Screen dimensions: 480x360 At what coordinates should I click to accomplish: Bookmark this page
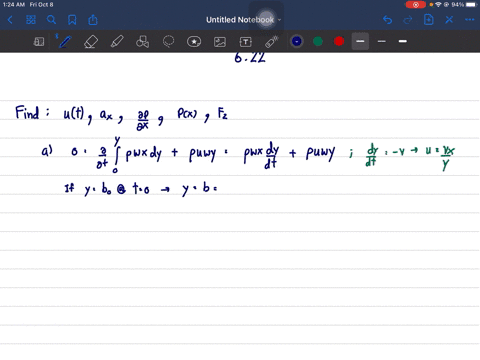(72, 20)
